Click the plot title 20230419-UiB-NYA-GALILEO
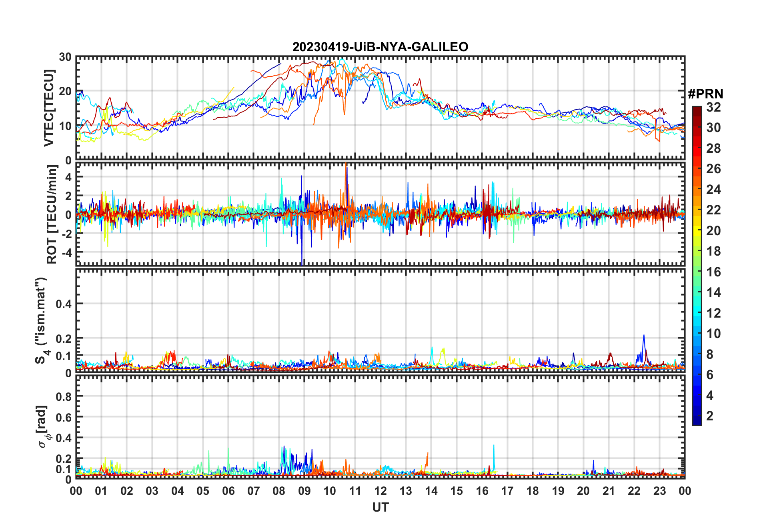This screenshot has height=532, width=761. pos(380,47)
